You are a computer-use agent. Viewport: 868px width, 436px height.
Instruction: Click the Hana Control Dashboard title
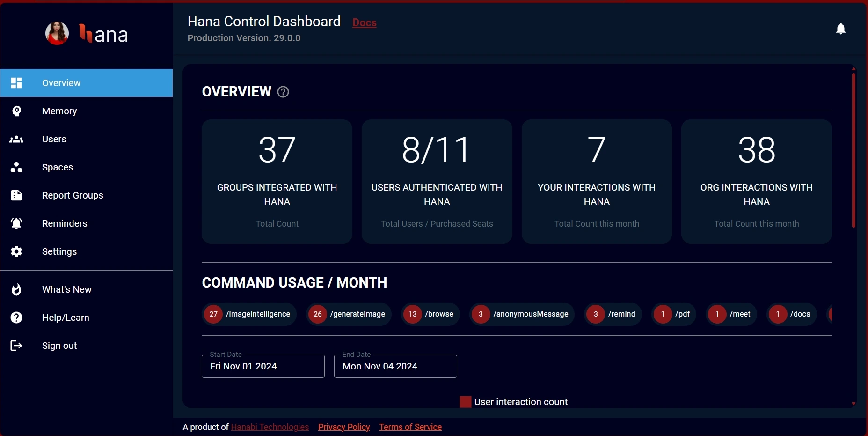point(264,22)
